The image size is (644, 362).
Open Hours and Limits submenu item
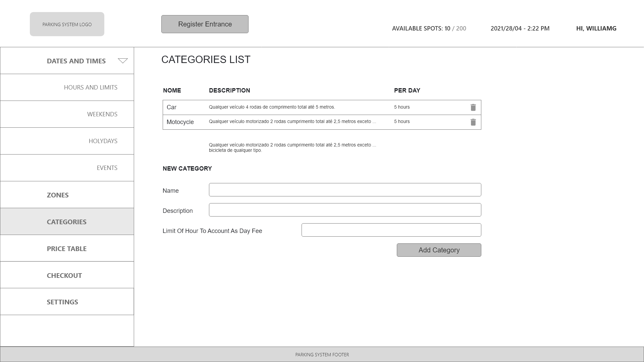[67, 87]
